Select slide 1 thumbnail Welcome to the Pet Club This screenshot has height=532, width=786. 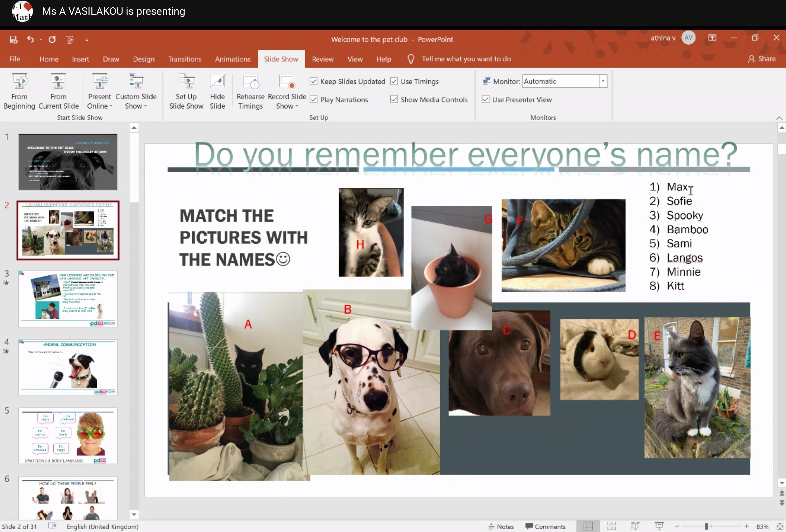pos(68,162)
